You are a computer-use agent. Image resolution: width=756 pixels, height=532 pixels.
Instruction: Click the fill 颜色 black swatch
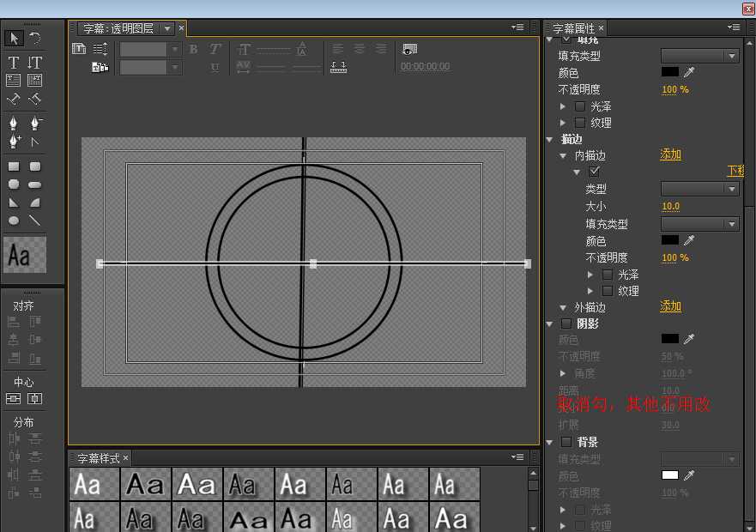(x=669, y=72)
